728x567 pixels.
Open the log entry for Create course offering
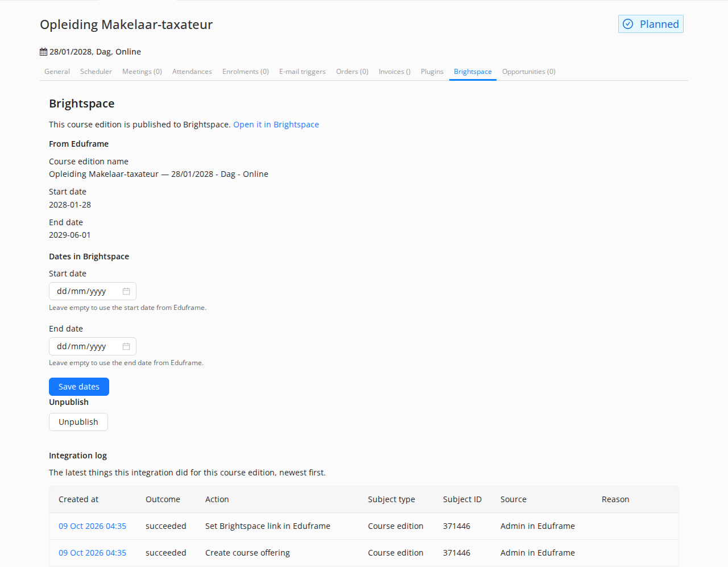pos(92,553)
